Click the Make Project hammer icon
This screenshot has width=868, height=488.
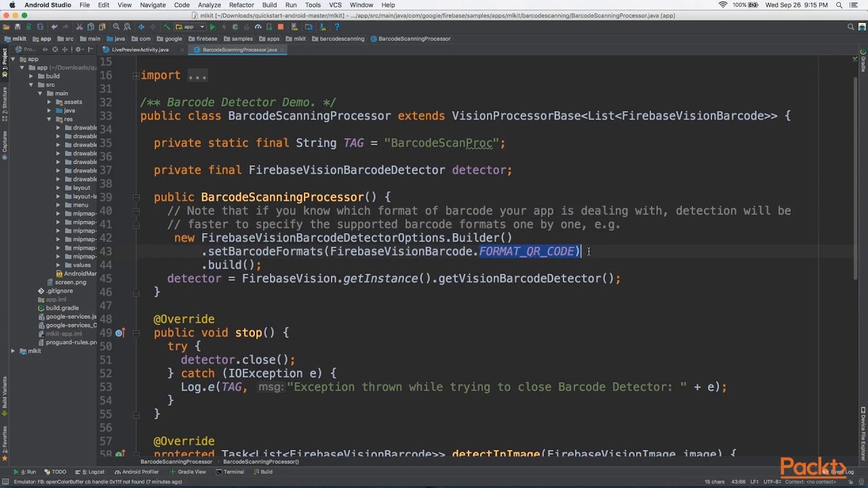(x=166, y=27)
